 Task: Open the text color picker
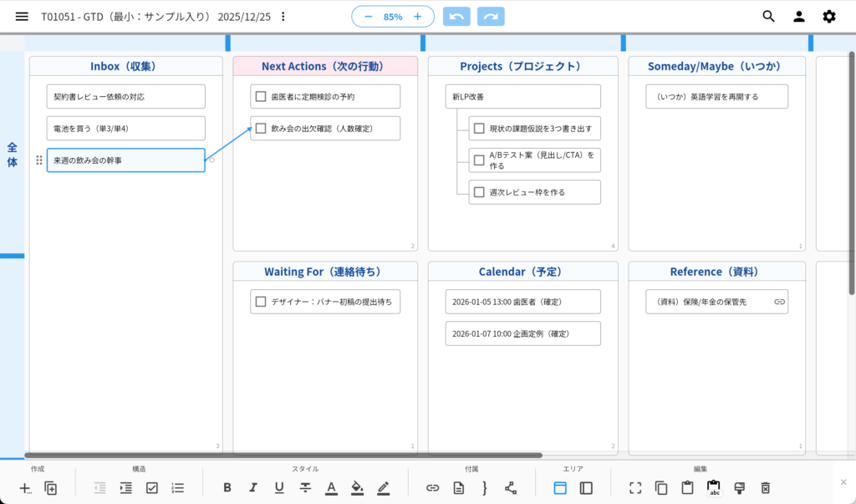click(331, 488)
